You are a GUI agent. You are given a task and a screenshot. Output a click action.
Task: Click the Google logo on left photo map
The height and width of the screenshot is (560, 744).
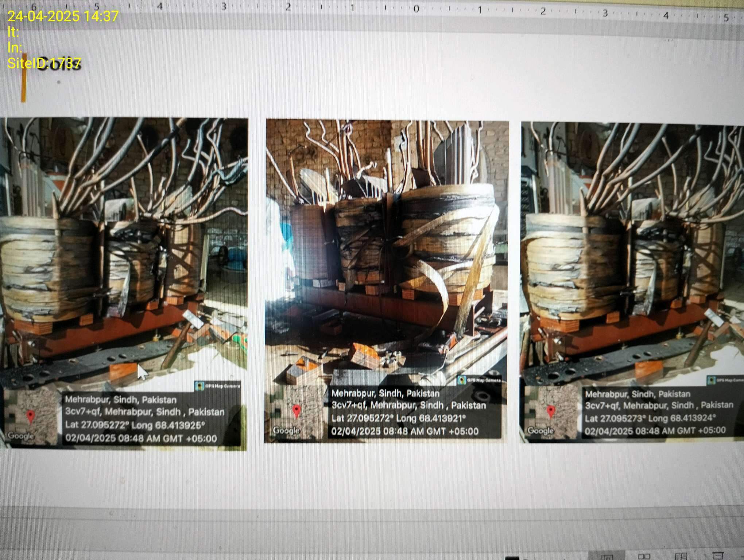[x=20, y=435]
